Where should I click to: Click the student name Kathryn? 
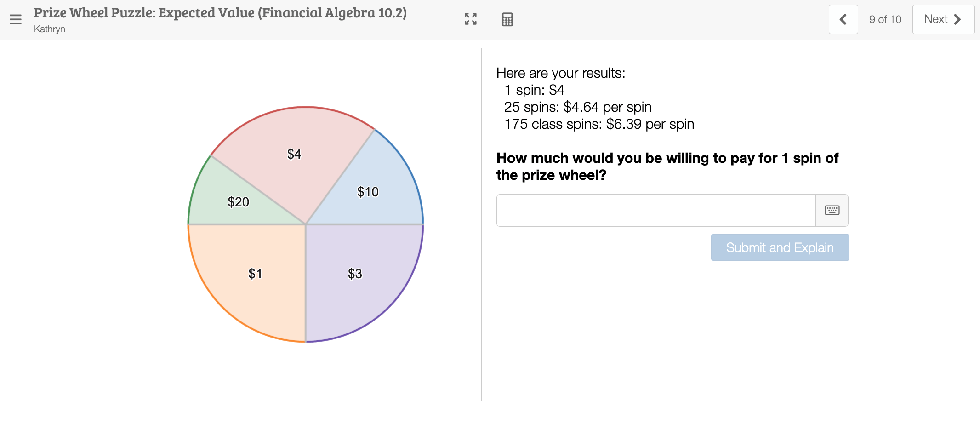(50, 29)
